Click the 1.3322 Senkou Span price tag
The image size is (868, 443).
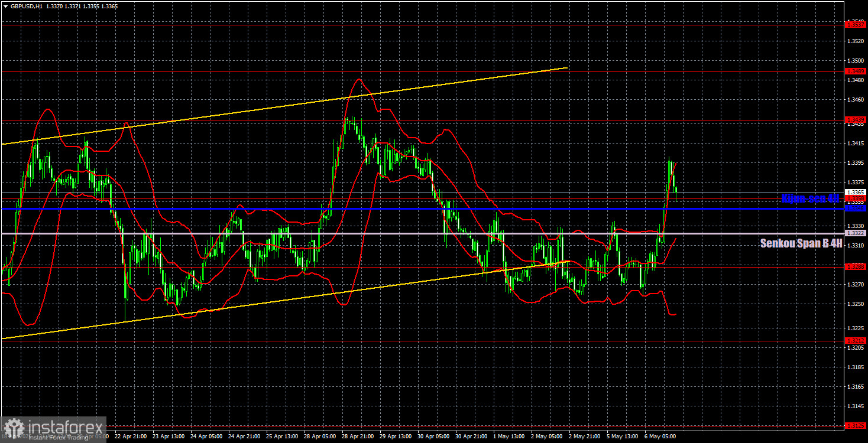(x=856, y=233)
